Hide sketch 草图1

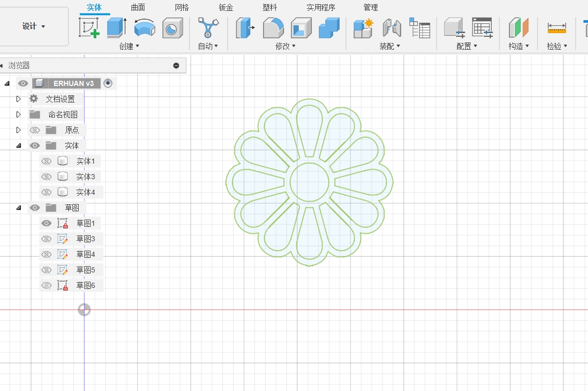point(46,223)
